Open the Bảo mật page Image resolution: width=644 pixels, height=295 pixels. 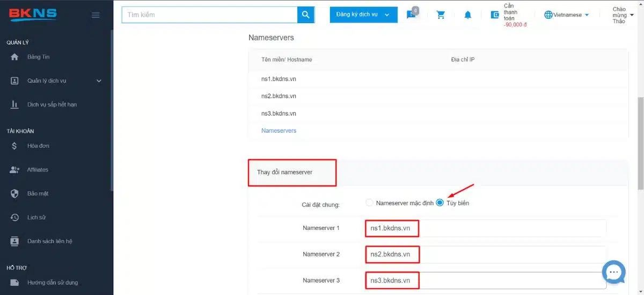click(38, 193)
